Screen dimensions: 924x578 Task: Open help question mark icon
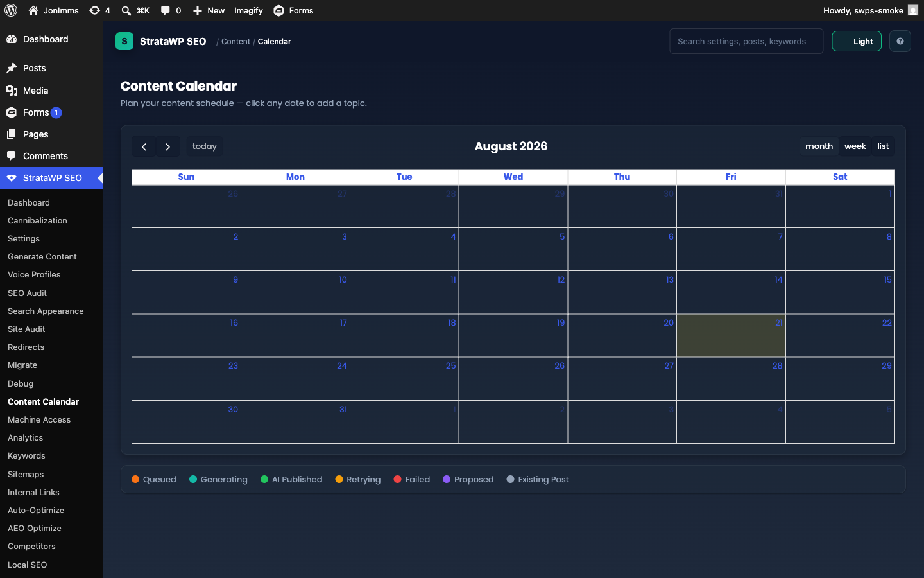[x=900, y=41]
